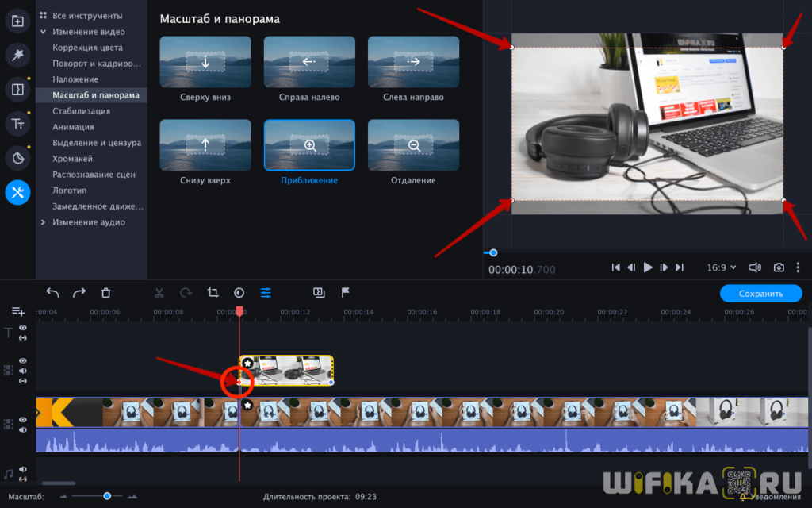
Task: Mute the overlay video track
Action: pyautogui.click(x=23, y=371)
